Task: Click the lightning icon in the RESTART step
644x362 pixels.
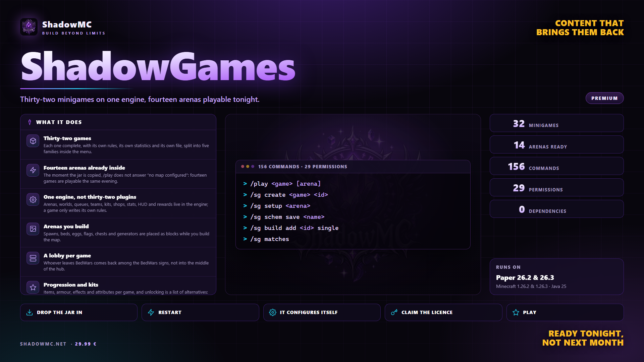Action: pyautogui.click(x=151, y=312)
